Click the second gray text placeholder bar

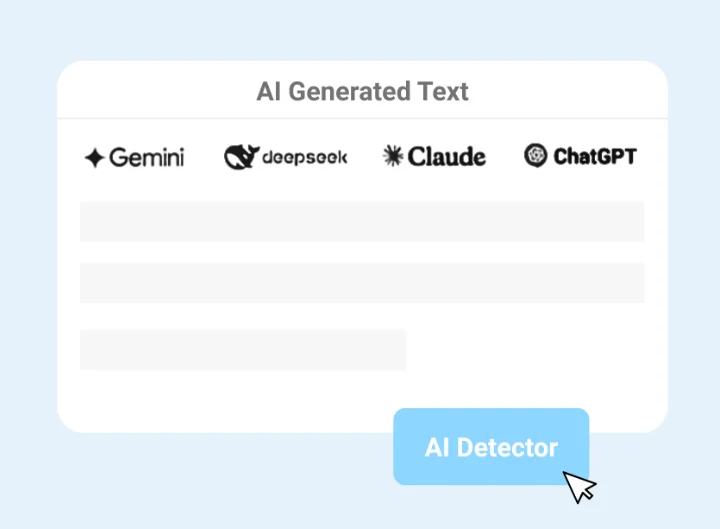pos(362,283)
